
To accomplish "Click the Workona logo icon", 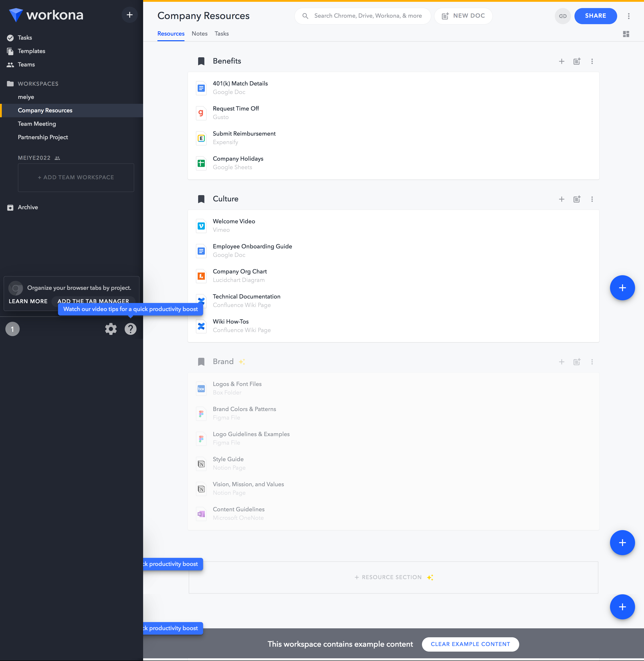I will click(x=16, y=15).
